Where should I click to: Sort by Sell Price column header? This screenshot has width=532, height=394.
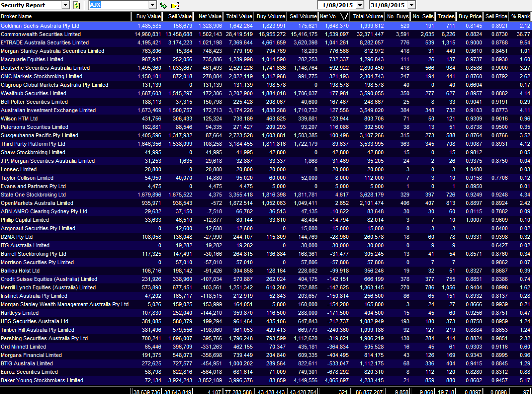coord(496,16)
